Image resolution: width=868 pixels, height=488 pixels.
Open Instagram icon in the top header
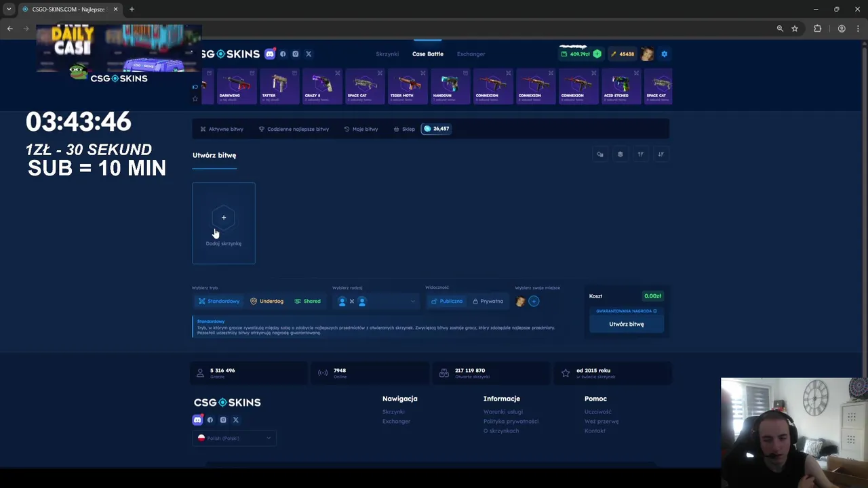point(295,54)
